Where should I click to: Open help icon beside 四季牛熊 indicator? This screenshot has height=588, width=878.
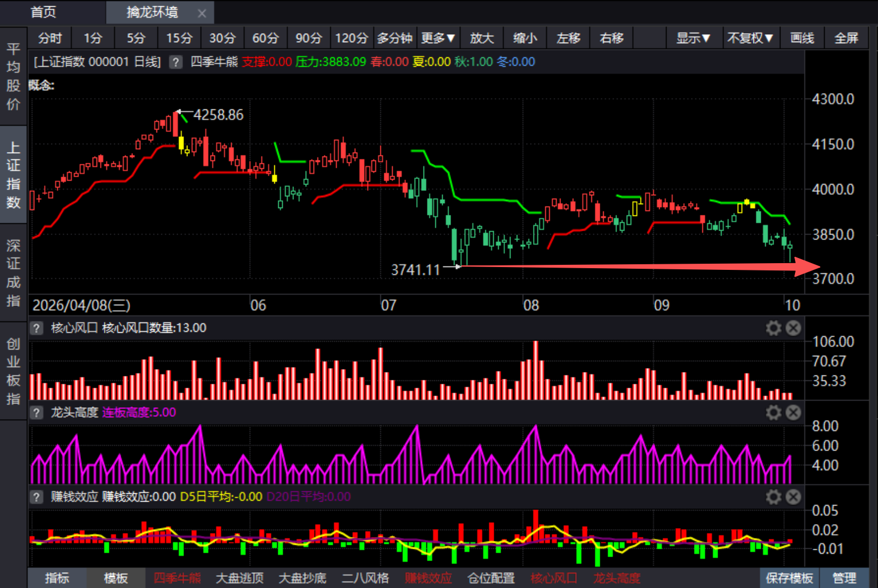176,62
